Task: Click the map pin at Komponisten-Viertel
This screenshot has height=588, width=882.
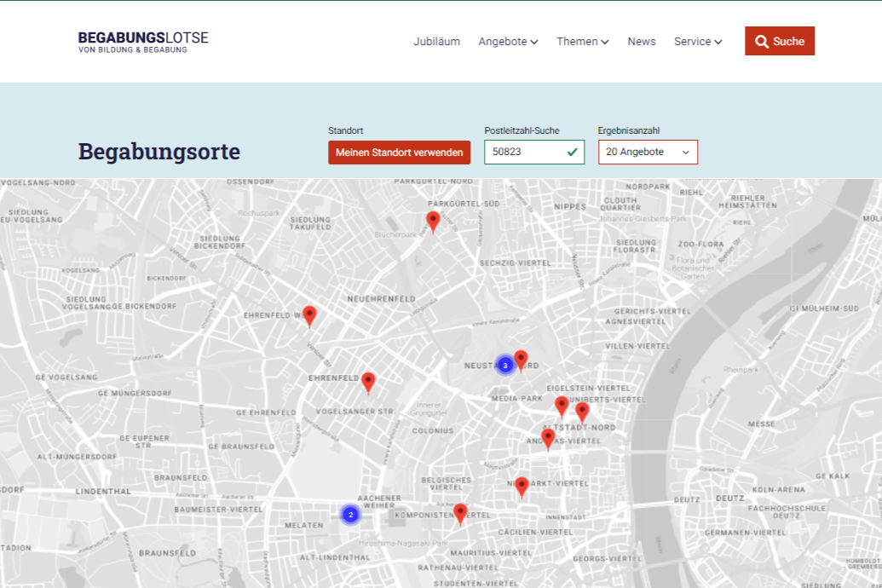Action: point(460,513)
